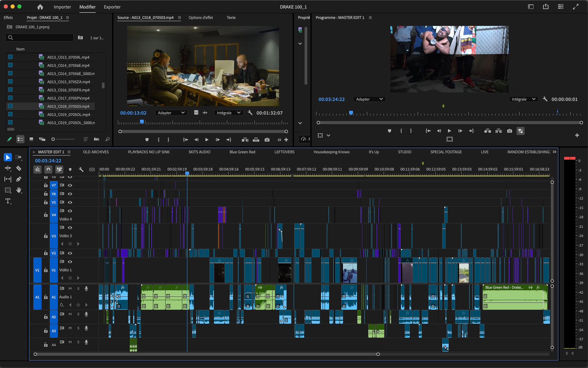Solo the A2 track
This screenshot has width=588, height=368.
coord(78,314)
